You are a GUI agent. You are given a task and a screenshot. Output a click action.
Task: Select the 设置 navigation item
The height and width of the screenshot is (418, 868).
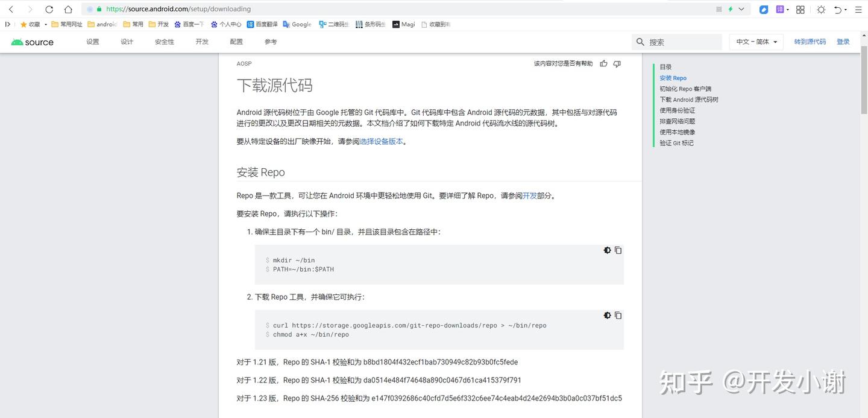point(92,42)
